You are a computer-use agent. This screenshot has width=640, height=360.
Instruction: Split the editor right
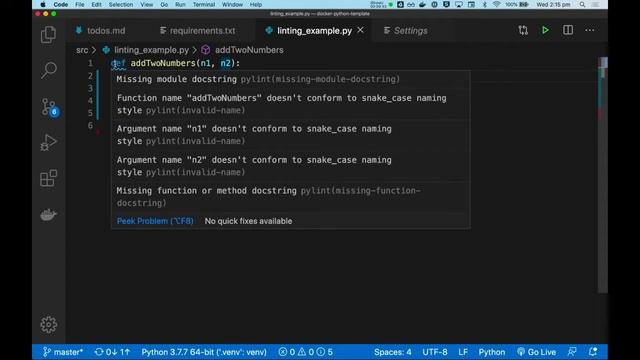pos(568,30)
